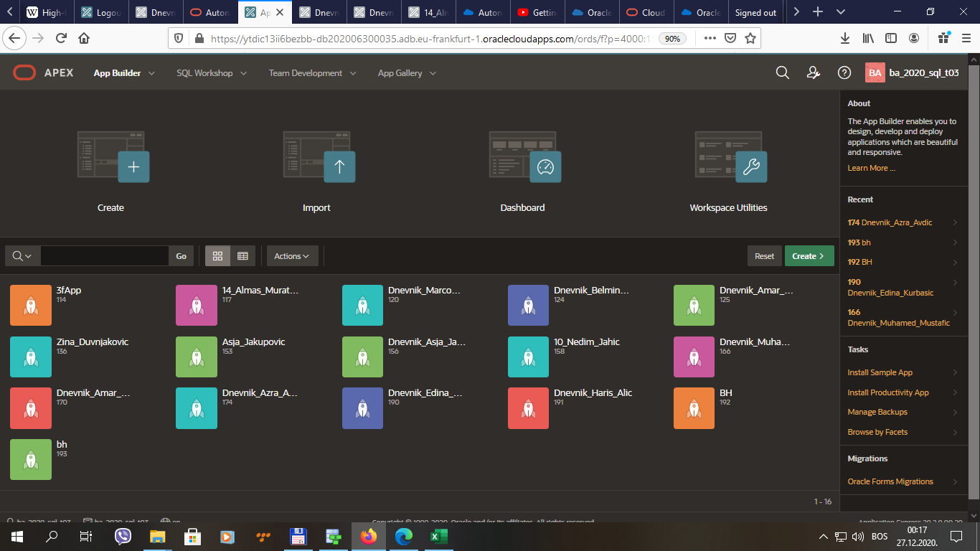Open the Create application wizard icon
Screen dimensions: 980x551
pos(113,156)
